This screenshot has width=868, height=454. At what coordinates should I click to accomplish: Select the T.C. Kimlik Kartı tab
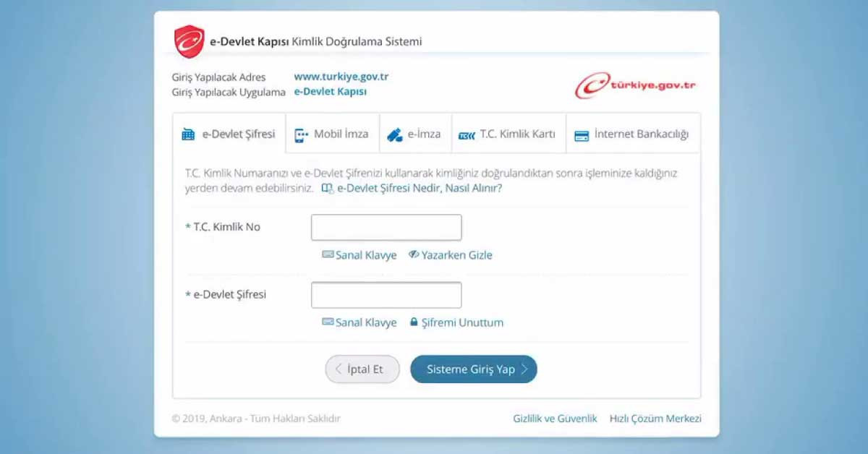click(509, 134)
